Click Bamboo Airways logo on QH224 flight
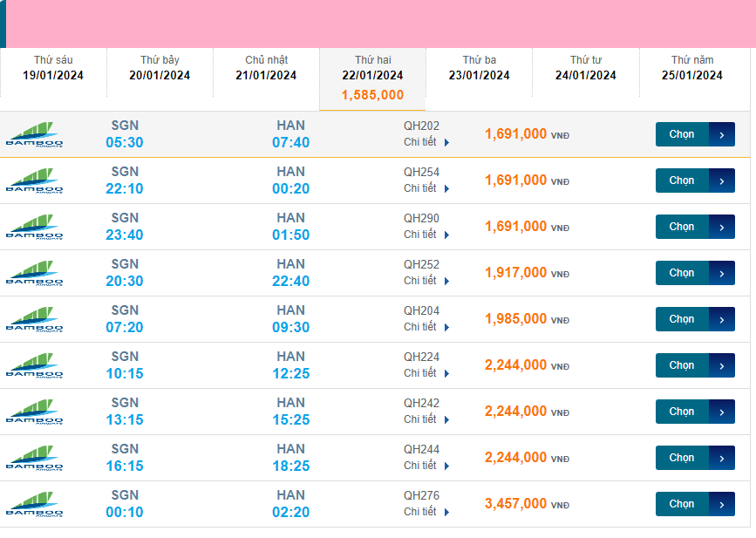 coord(35,365)
